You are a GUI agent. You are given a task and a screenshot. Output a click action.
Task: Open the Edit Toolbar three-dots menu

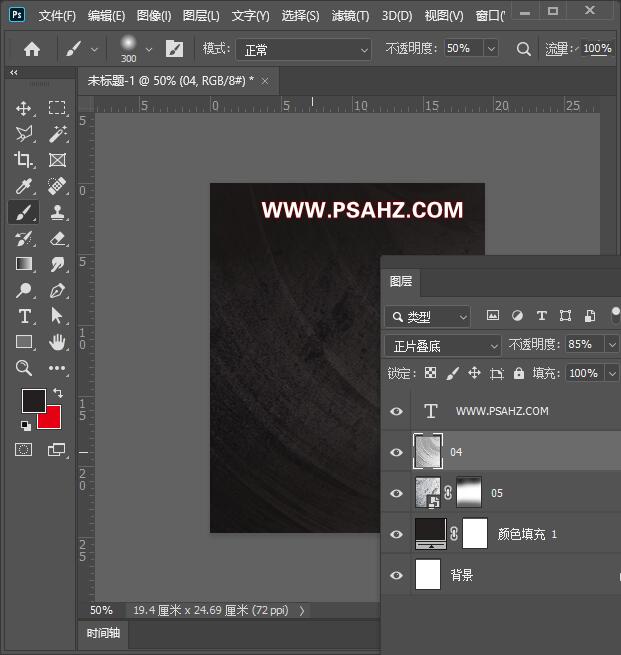coord(57,368)
